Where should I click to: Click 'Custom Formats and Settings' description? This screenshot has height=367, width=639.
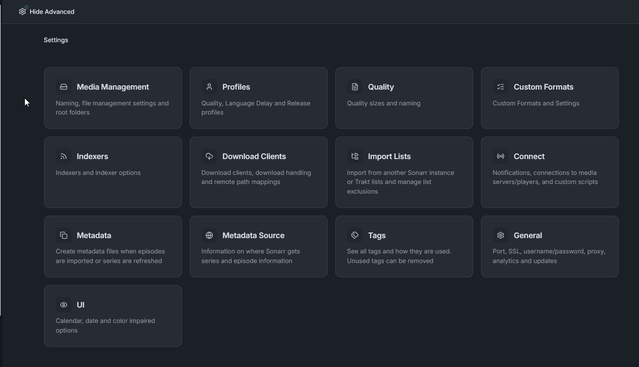[535, 103]
